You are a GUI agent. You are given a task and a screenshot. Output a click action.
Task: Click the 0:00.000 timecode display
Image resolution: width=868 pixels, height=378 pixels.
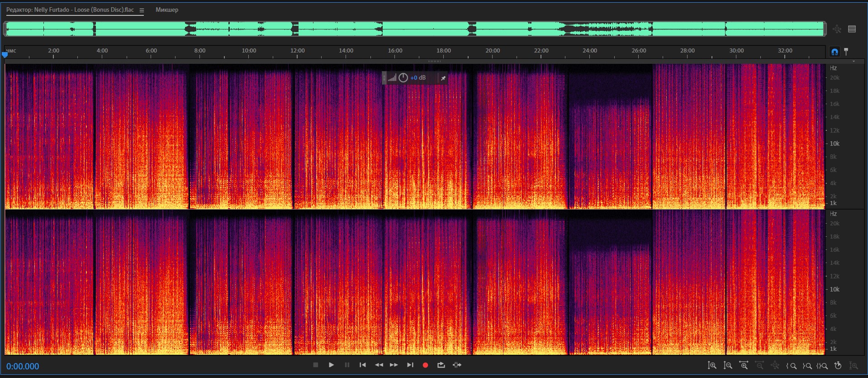[23, 366]
